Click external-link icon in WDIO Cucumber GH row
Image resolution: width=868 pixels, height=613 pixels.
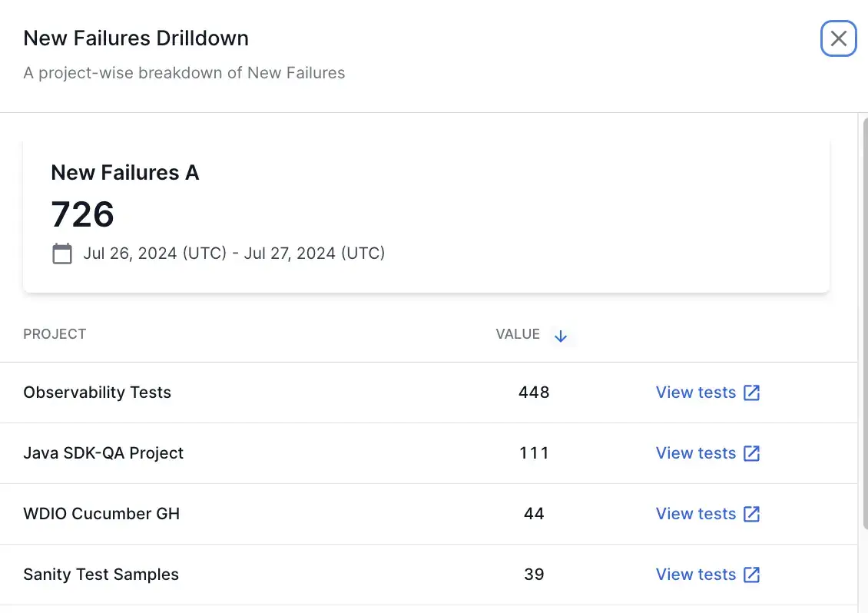pos(752,514)
